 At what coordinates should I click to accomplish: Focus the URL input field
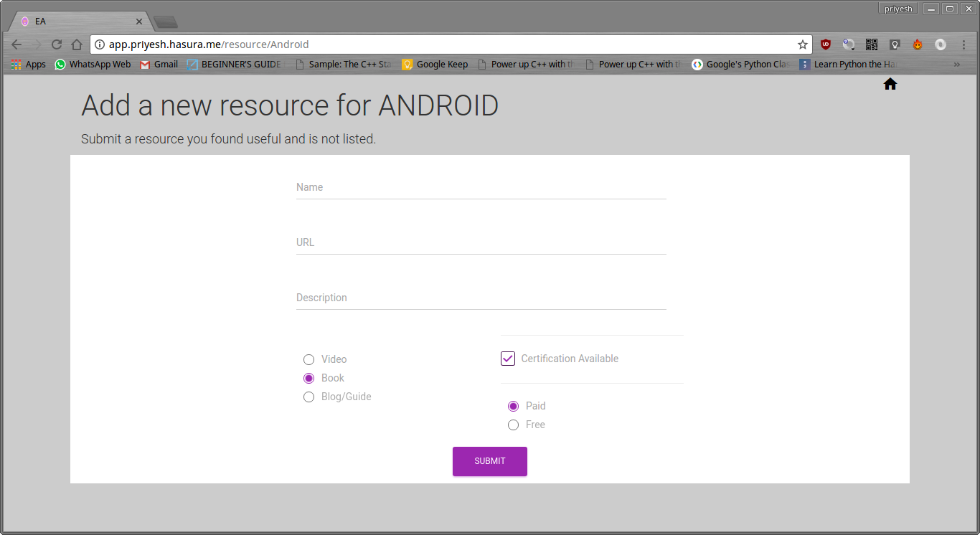tap(481, 242)
